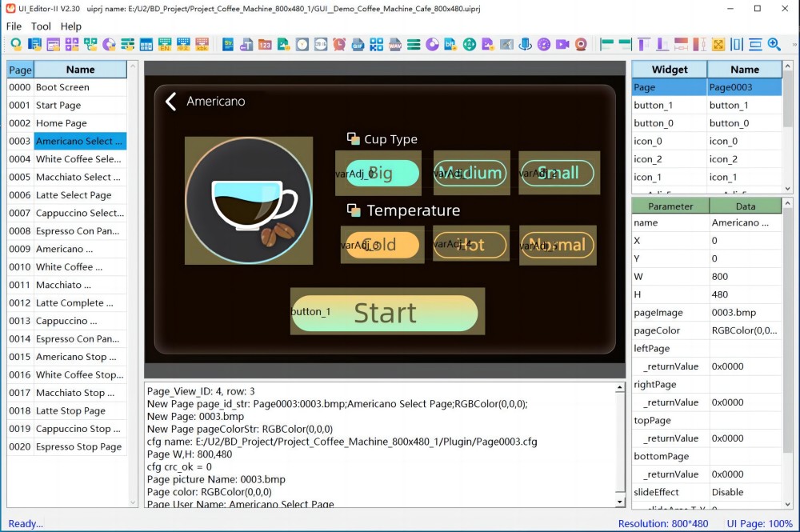Insert a Str string display widget
Screen dimensions: 800x532
228,44
